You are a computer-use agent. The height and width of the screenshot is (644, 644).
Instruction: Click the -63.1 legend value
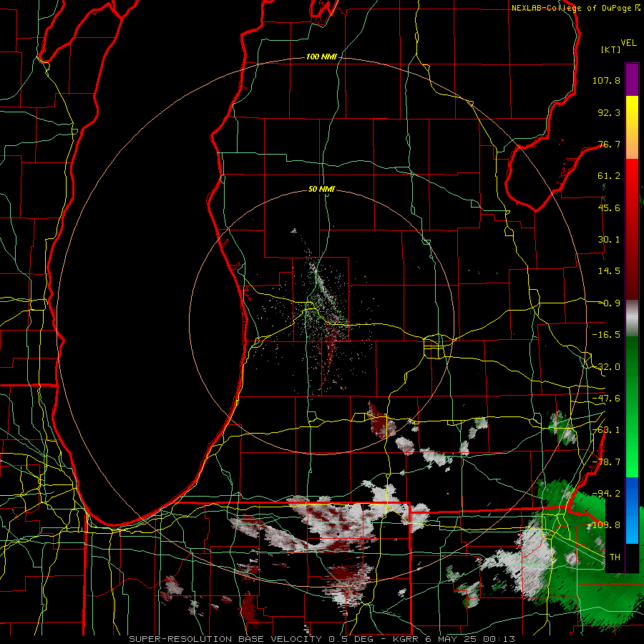pos(606,430)
